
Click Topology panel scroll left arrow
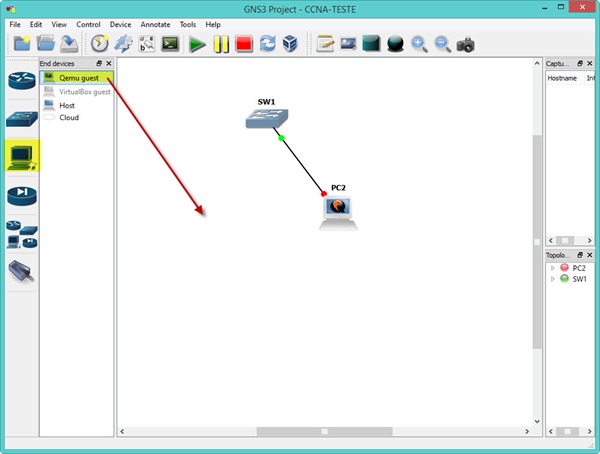tap(551, 431)
